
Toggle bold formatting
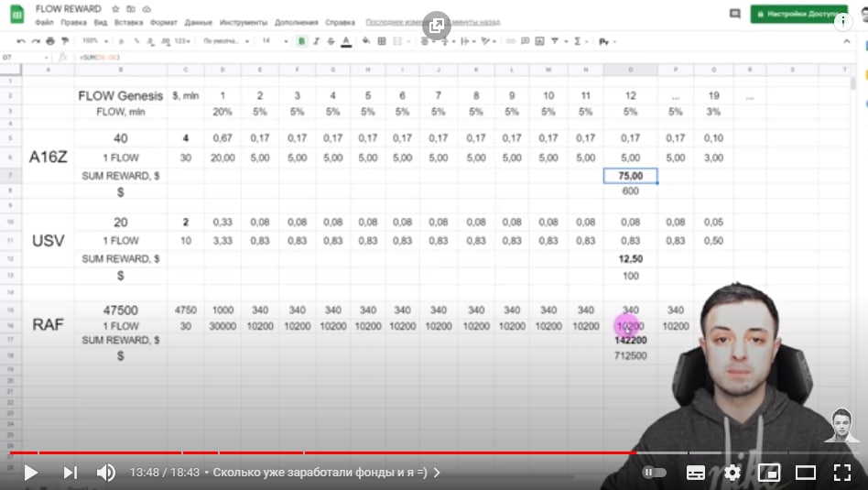tap(302, 41)
